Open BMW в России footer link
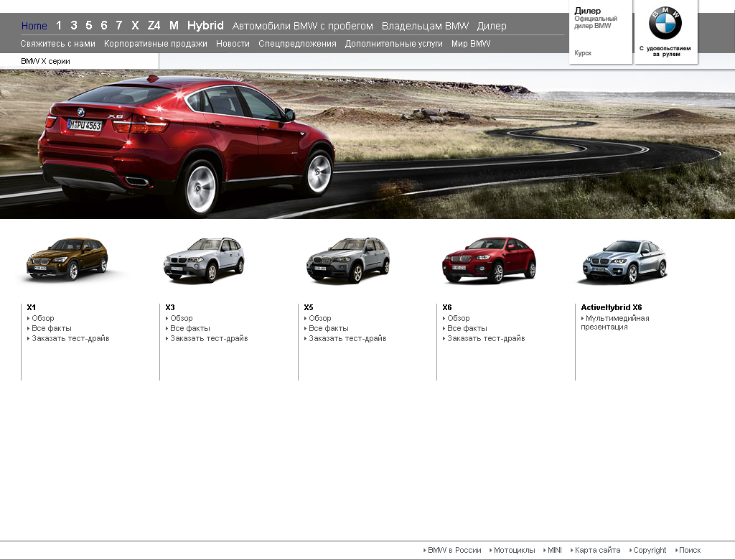The image size is (735, 560). 454,550
